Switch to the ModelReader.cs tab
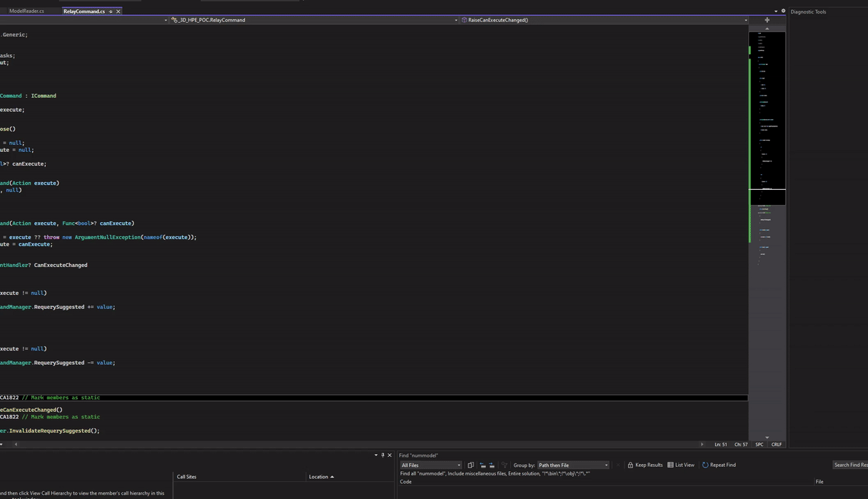Image resolution: width=868 pixels, height=499 pixels. (26, 11)
